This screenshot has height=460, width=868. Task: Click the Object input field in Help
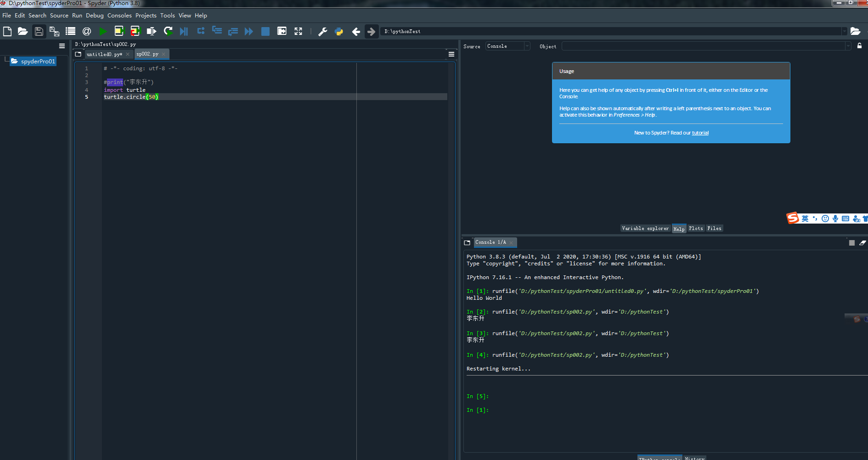pyautogui.click(x=704, y=46)
